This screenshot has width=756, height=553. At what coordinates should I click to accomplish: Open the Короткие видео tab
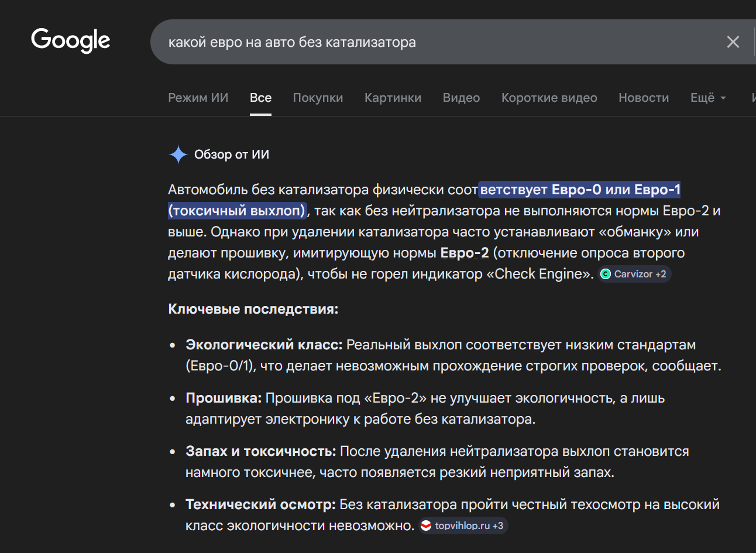click(549, 98)
